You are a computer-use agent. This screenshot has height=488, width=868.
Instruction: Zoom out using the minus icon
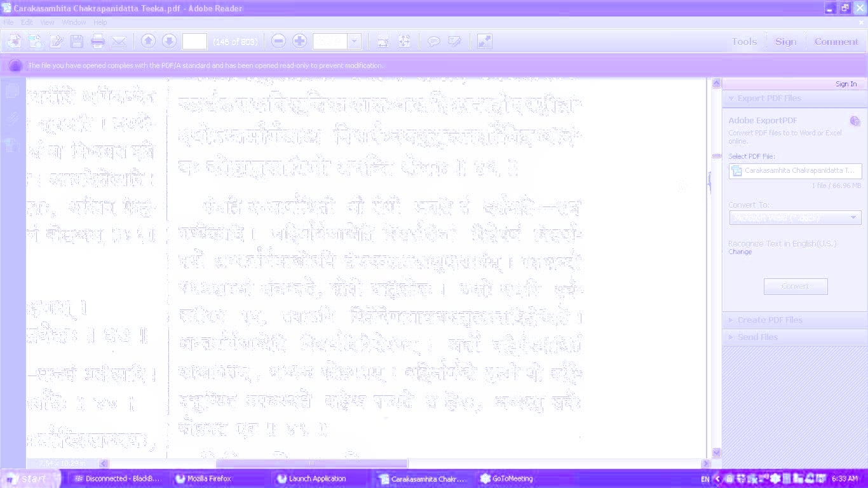coord(278,41)
